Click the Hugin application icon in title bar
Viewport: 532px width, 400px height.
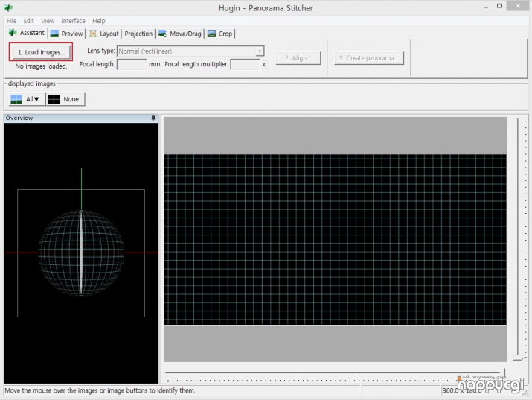tap(8, 7)
